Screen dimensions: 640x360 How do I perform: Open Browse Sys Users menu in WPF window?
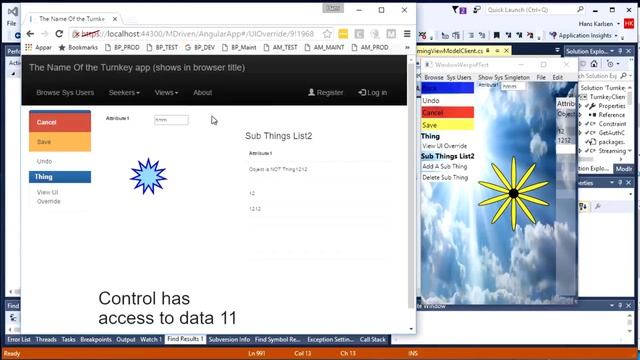448,77
